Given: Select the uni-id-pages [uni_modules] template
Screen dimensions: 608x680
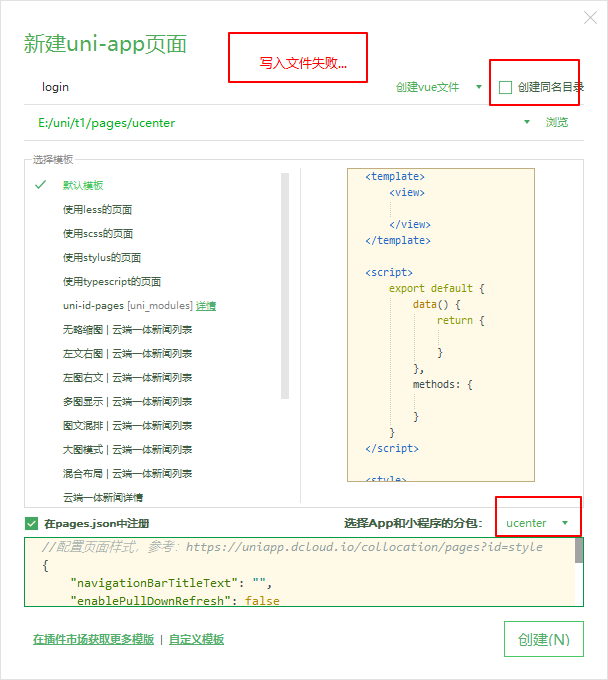Looking at the screenshot, I should (127, 306).
